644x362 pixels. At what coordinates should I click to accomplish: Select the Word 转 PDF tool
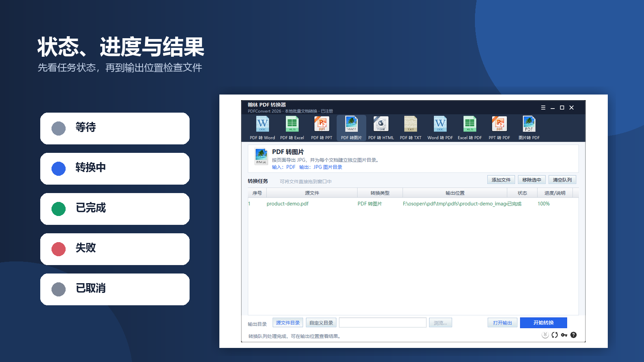[x=440, y=128]
